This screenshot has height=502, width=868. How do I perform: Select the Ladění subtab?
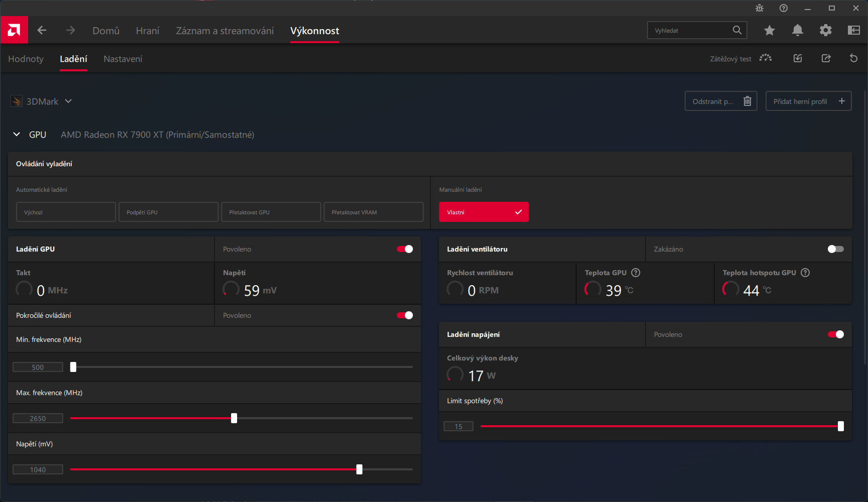(x=73, y=59)
